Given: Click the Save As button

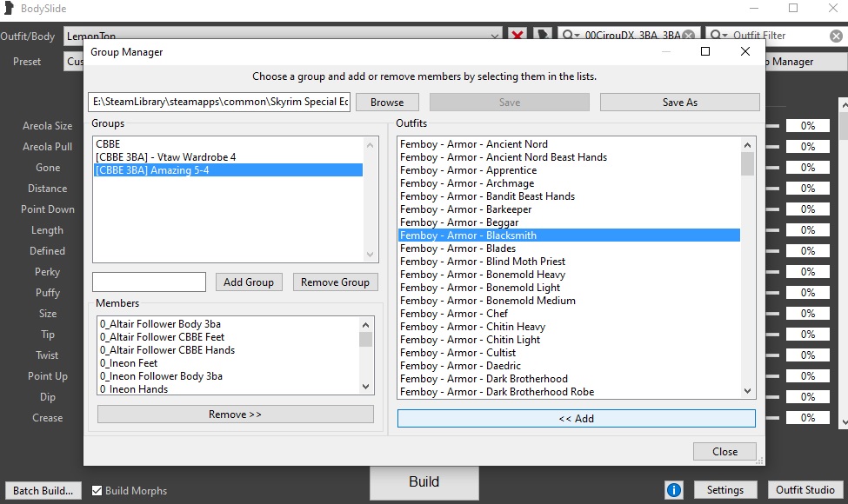Looking at the screenshot, I should tap(679, 102).
